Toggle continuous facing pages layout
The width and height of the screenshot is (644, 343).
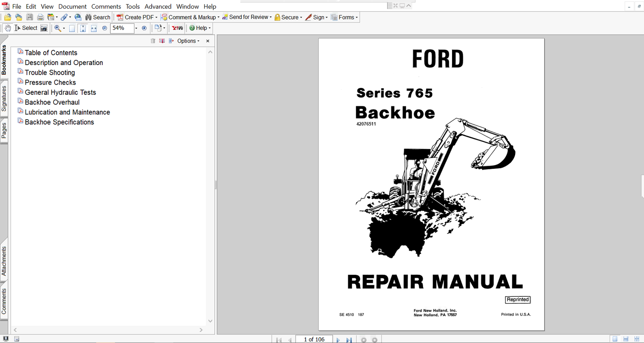(637, 339)
